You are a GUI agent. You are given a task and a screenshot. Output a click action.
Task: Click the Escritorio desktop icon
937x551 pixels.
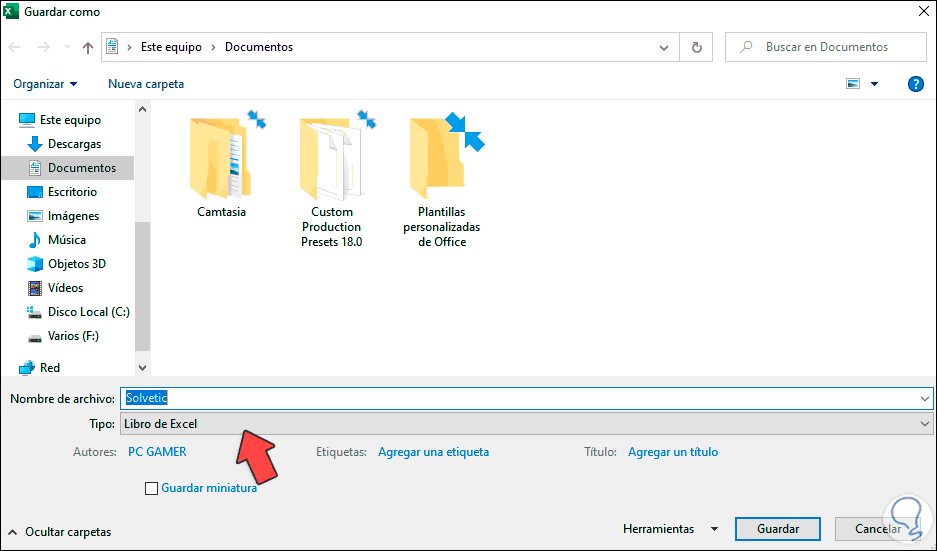click(35, 192)
